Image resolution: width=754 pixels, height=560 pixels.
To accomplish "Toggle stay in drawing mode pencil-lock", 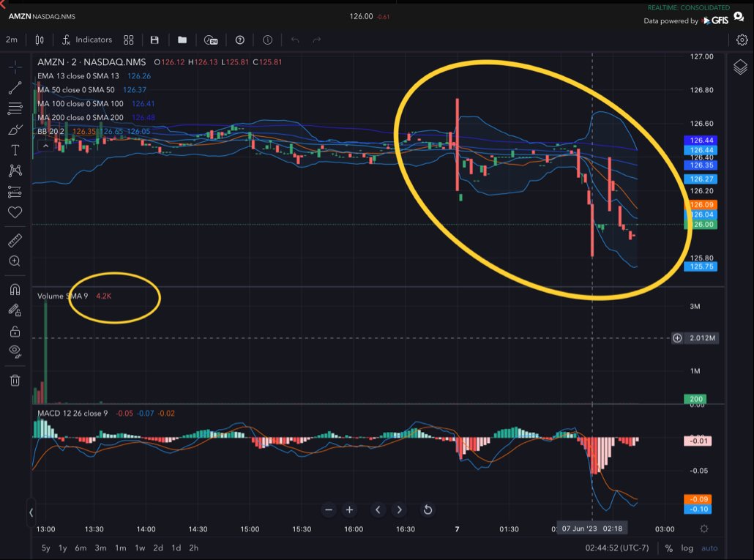I will pyautogui.click(x=15, y=310).
